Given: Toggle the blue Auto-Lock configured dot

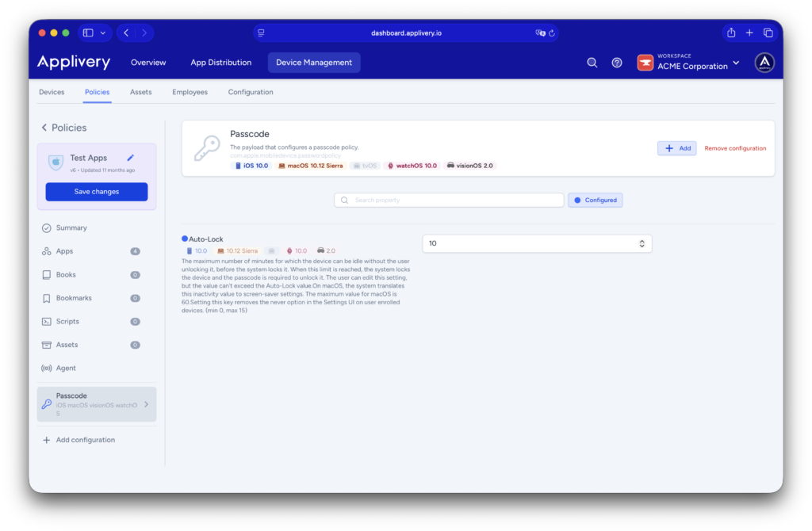Looking at the screenshot, I should (185, 239).
